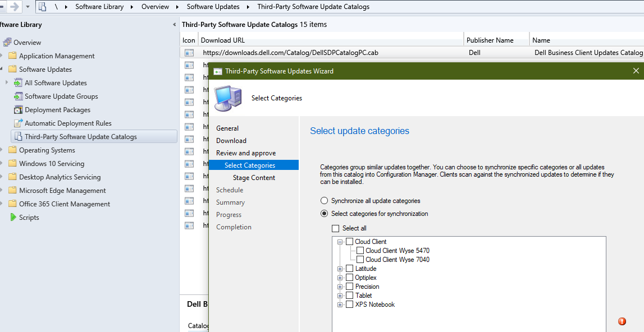Check the XPS Notebook category checkbox
Image resolution: width=644 pixels, height=332 pixels.
coord(350,305)
